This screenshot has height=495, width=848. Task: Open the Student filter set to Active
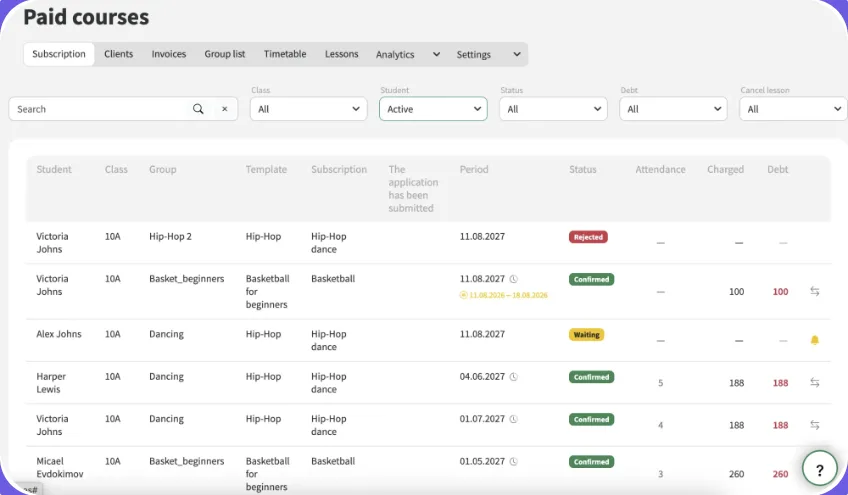(x=433, y=109)
